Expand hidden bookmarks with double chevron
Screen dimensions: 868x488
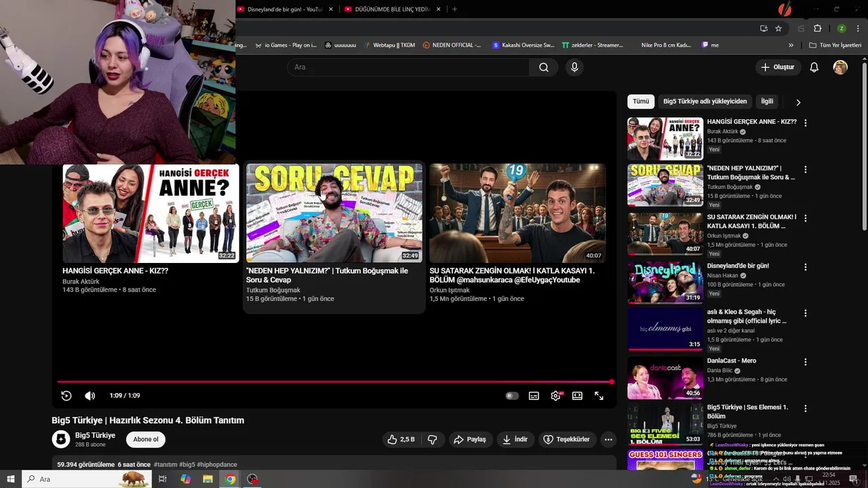point(791,45)
